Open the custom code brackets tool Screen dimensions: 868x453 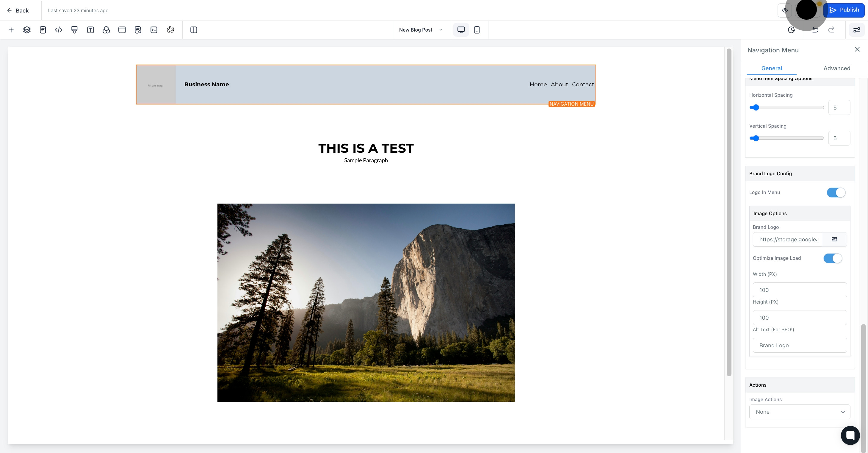(59, 30)
